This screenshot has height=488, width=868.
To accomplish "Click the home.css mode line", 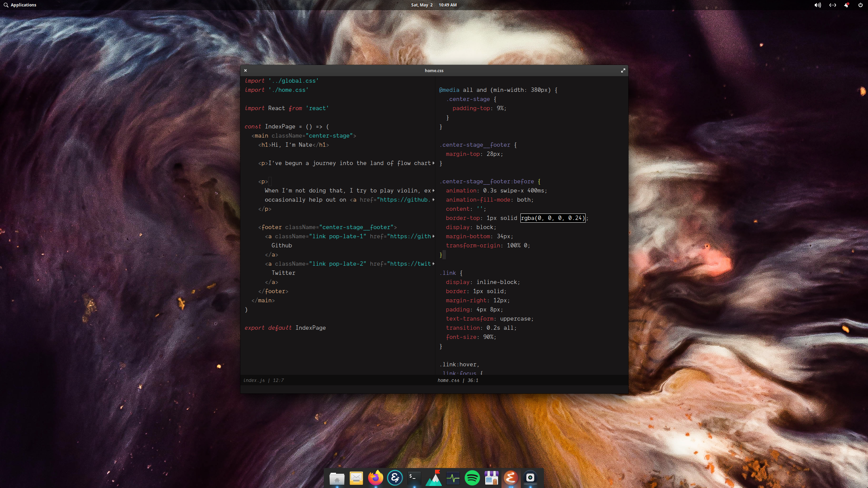I will coord(458,380).
